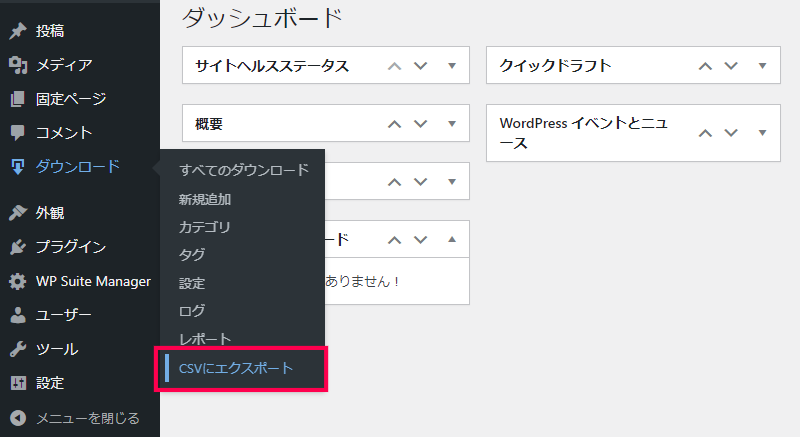Click the gear icon beside WP Suite Manager

[x=18, y=281]
